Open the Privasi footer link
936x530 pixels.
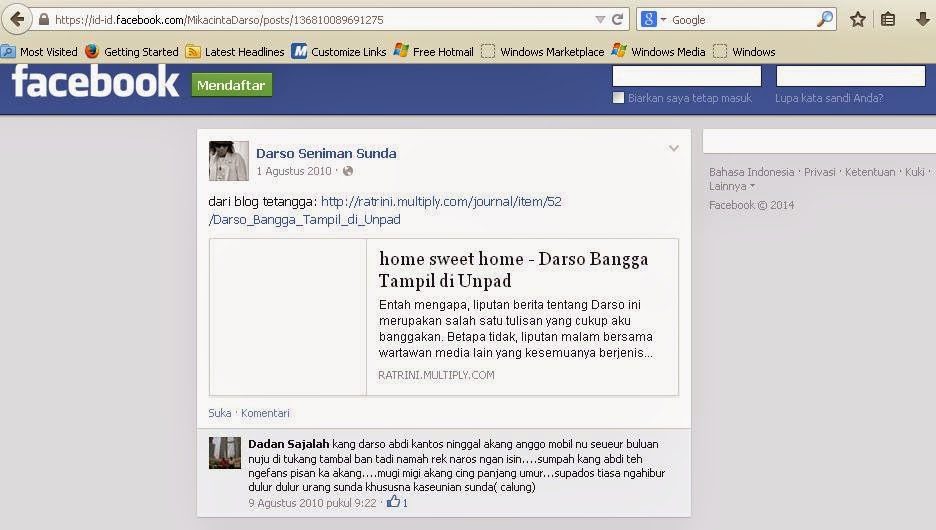click(820, 172)
